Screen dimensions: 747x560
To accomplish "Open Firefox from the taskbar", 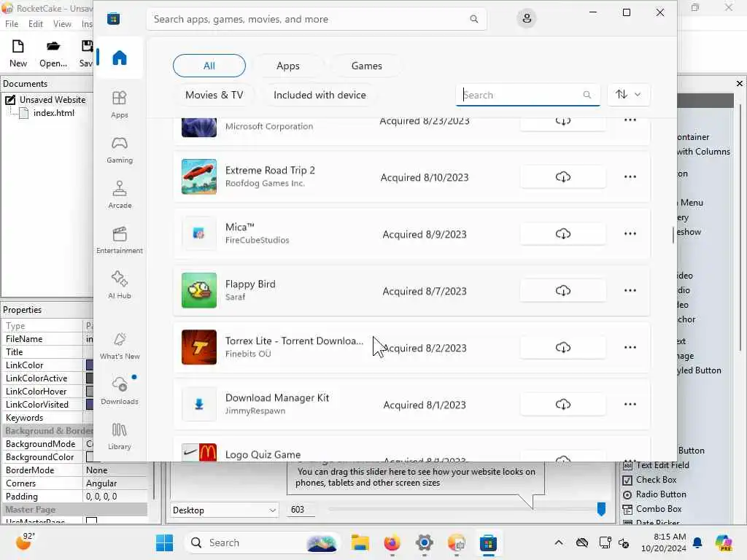I will (392, 542).
